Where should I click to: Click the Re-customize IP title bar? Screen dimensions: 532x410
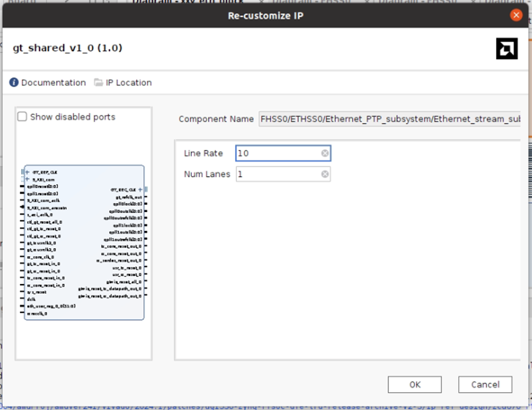click(x=266, y=15)
